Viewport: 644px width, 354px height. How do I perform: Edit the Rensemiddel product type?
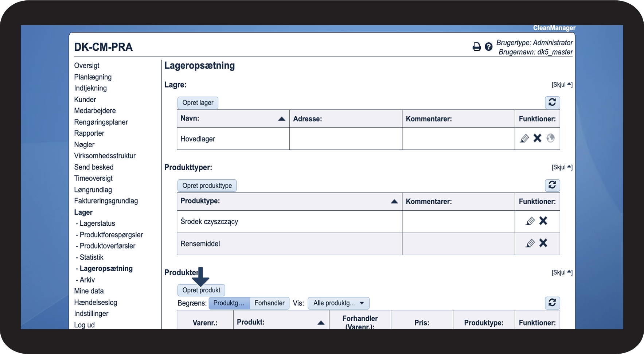tap(530, 243)
